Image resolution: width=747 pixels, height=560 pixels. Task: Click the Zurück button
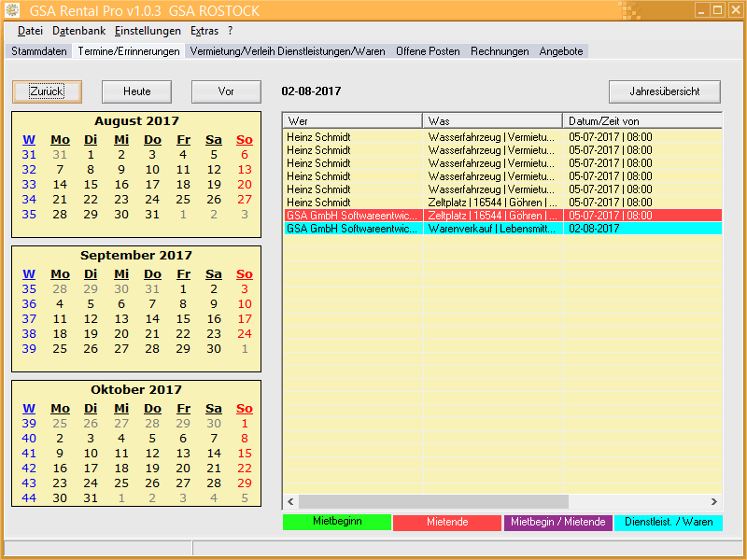pos(47,91)
